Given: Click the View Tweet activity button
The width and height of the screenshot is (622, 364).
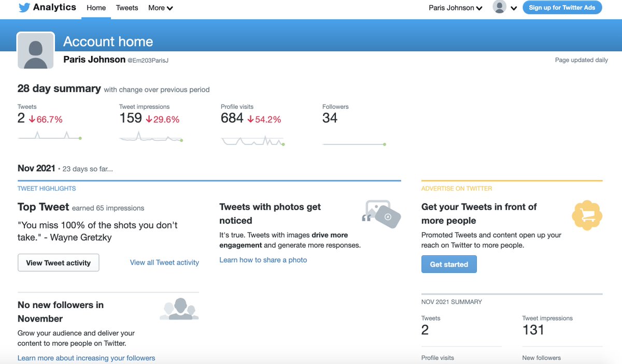Looking at the screenshot, I should tap(59, 263).
